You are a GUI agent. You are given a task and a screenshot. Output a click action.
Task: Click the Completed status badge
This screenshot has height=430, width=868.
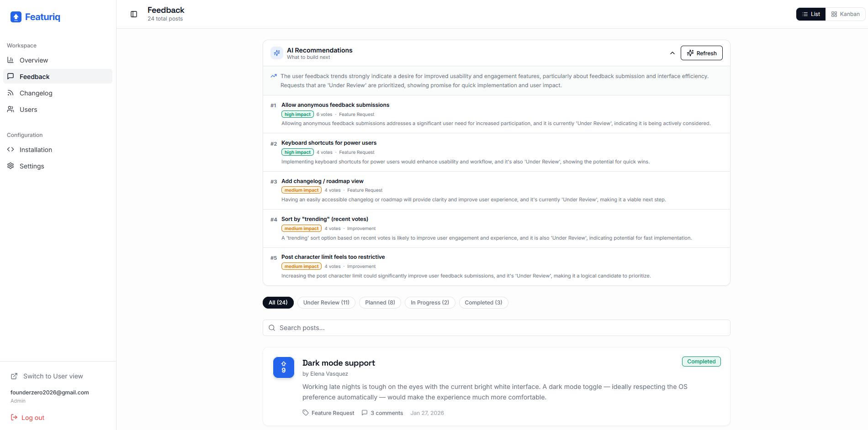701,362
